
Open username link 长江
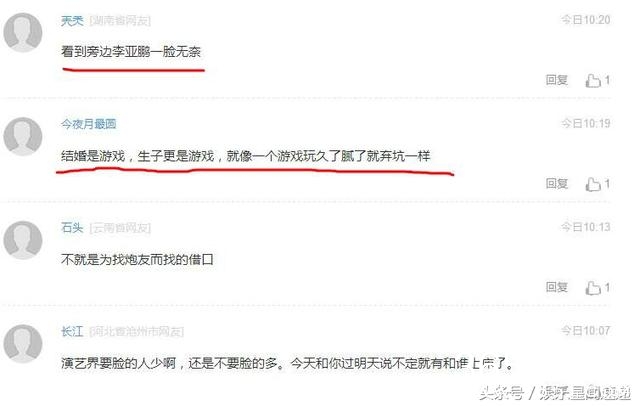pos(72,331)
